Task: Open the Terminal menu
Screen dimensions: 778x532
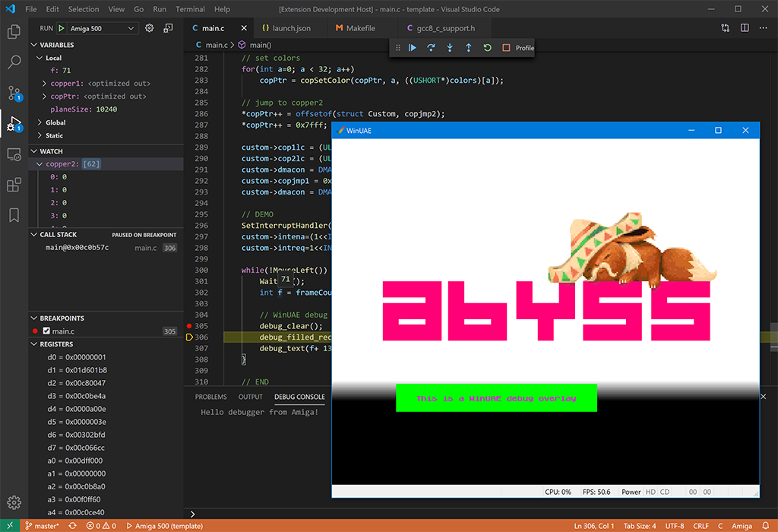Action: pos(190,9)
